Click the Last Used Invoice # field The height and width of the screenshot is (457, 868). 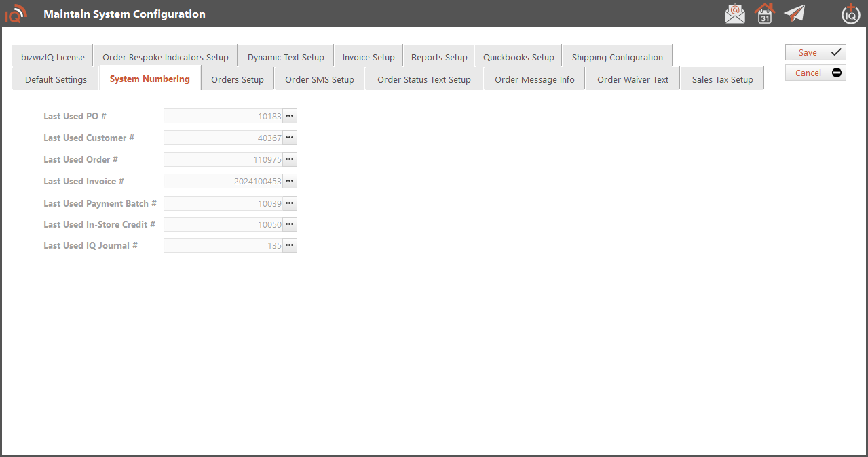[223, 181]
